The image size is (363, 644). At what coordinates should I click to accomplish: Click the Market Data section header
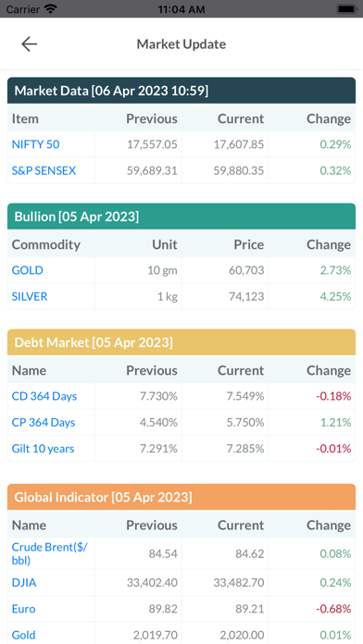(181, 91)
